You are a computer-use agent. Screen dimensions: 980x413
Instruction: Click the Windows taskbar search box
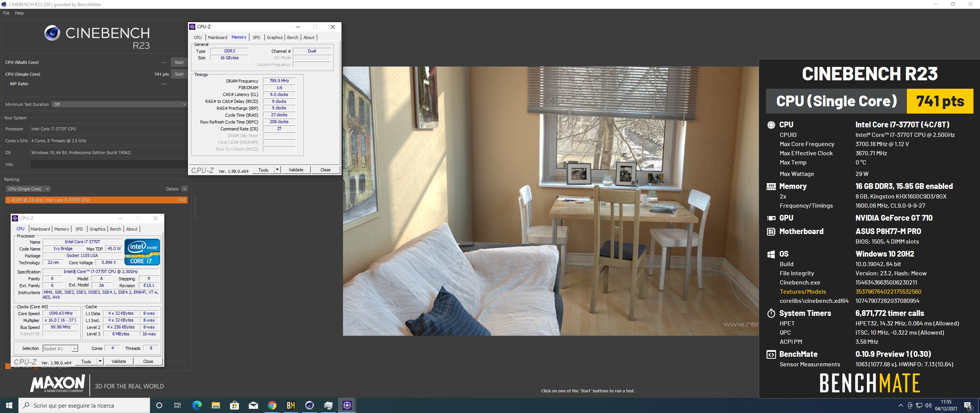tap(84, 405)
